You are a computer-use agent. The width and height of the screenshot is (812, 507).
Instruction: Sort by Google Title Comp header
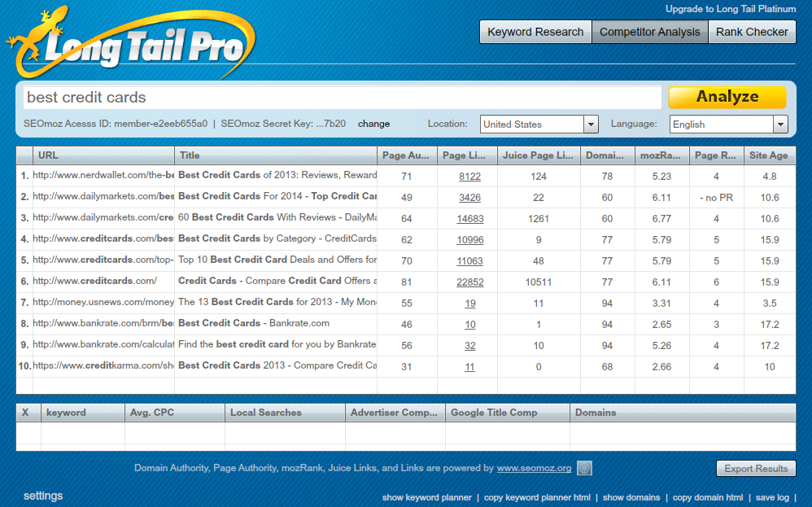[x=508, y=413]
